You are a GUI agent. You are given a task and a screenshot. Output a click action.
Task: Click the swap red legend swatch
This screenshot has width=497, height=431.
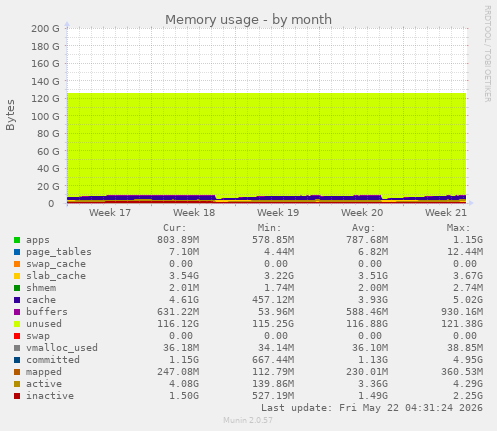[17, 336]
